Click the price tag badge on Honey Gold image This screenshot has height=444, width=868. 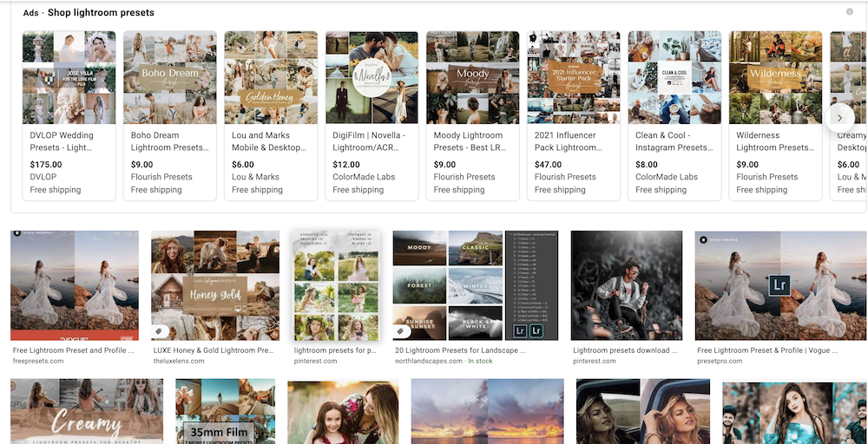point(160,331)
